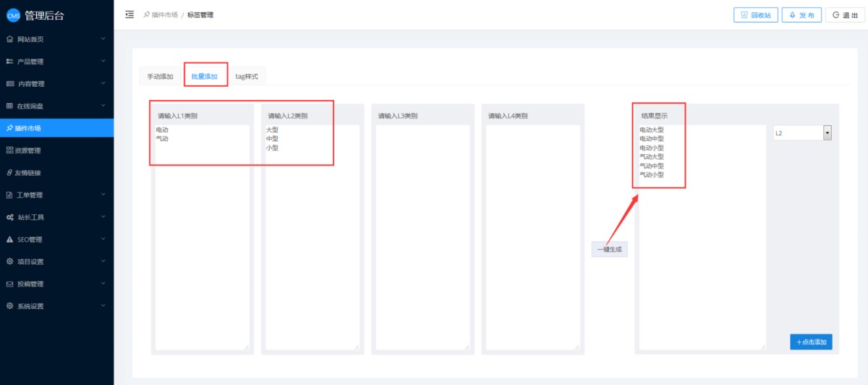The image size is (868, 385).
Task: Click the 内容管理 sidebar icon
Action: [x=9, y=83]
